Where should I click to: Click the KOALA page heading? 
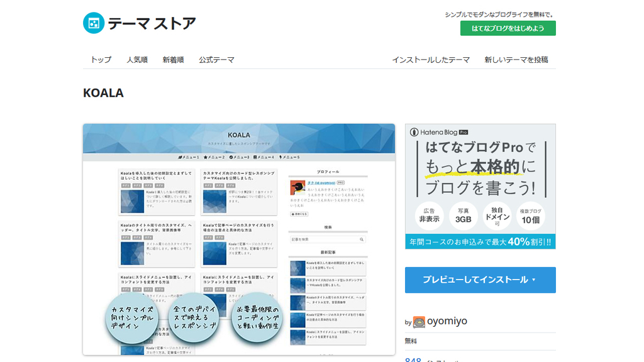(103, 93)
